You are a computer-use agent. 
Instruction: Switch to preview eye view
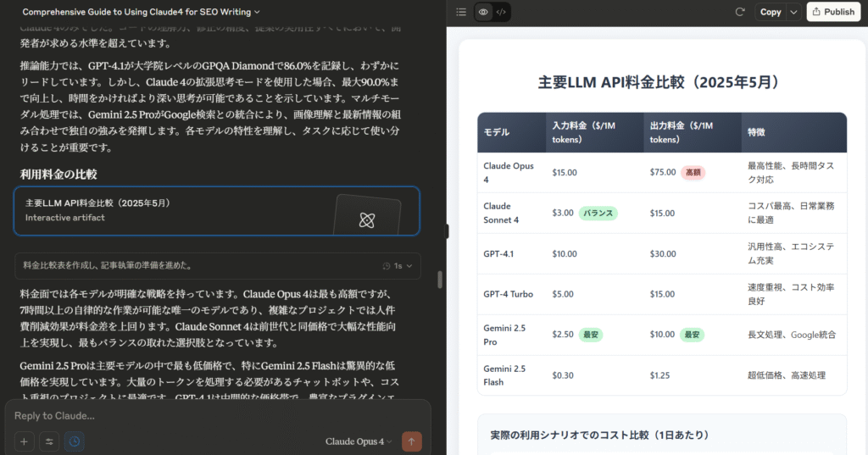click(x=483, y=12)
